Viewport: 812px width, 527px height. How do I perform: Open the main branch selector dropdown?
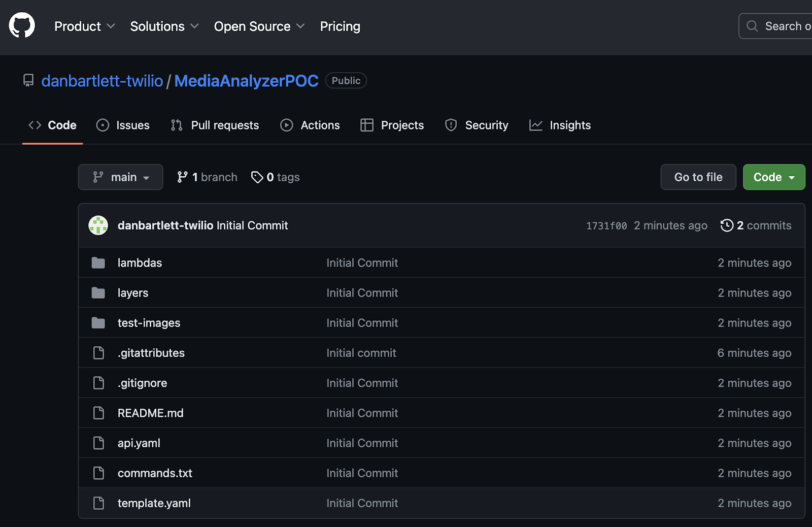120,177
